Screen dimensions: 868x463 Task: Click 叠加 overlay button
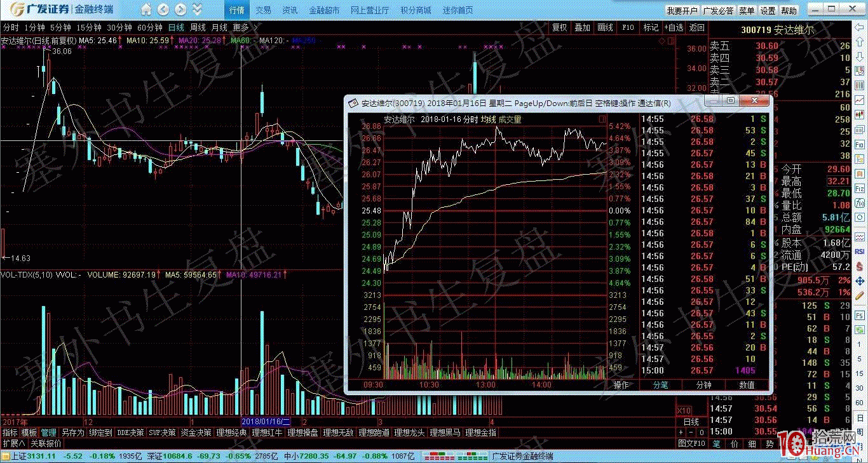[582, 27]
